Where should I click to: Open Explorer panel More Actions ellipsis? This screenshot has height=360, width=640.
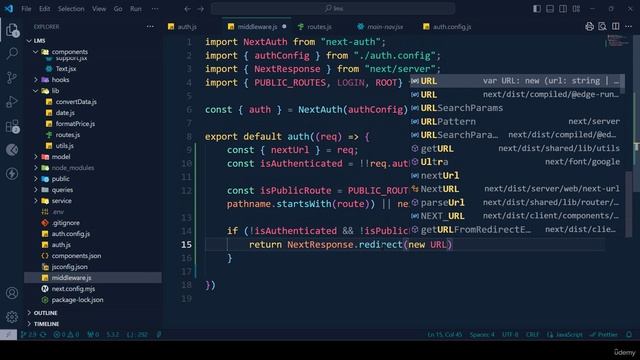pyautogui.click(x=150, y=27)
